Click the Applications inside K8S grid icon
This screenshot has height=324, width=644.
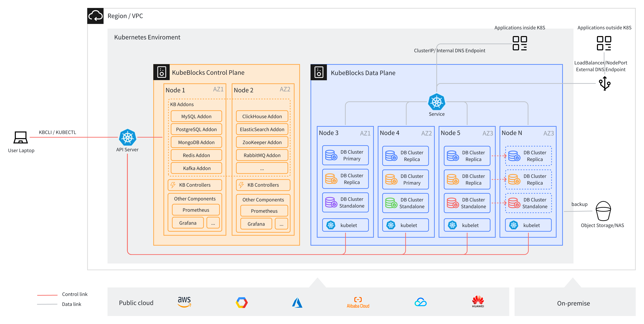pyautogui.click(x=520, y=43)
